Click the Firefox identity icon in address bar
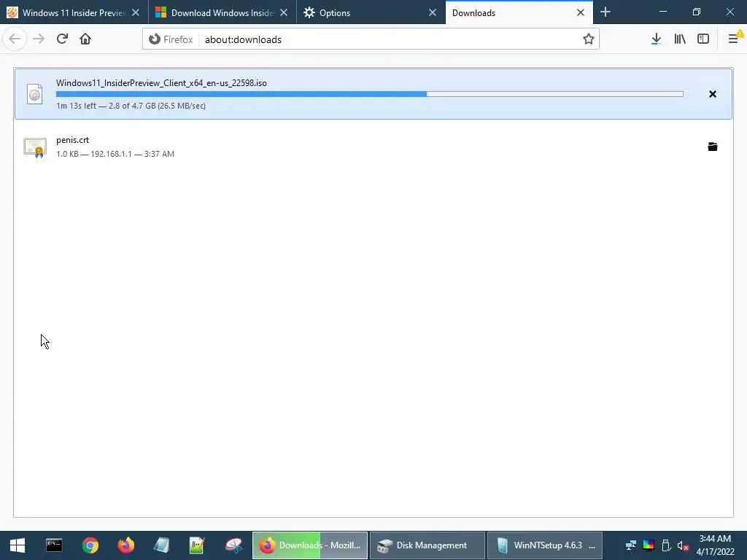The width and height of the screenshot is (747, 560). [155, 39]
